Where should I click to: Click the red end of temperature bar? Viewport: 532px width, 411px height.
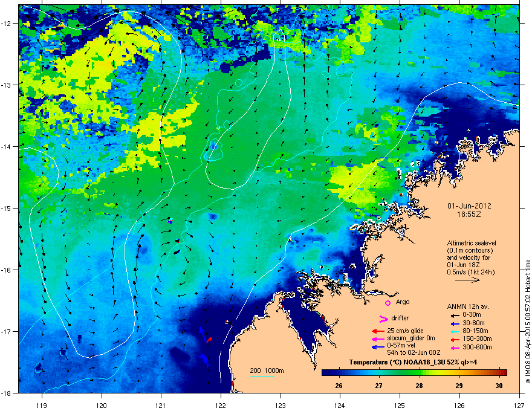coord(503,373)
